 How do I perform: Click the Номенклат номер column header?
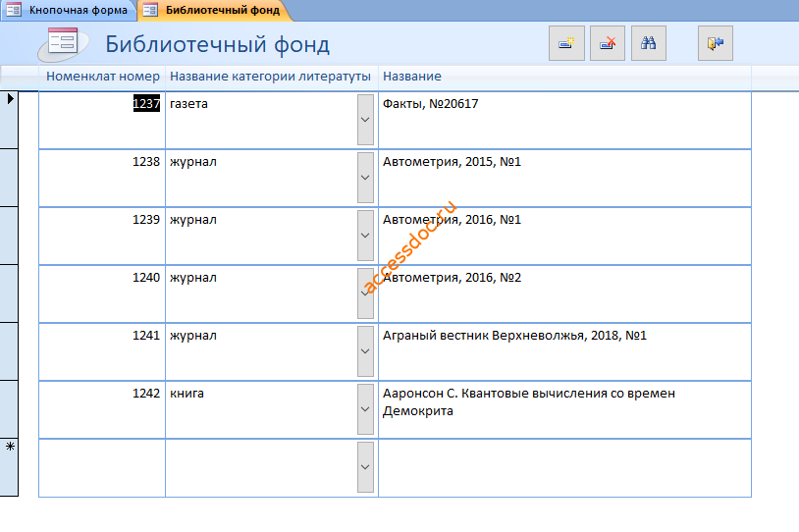[x=103, y=77]
